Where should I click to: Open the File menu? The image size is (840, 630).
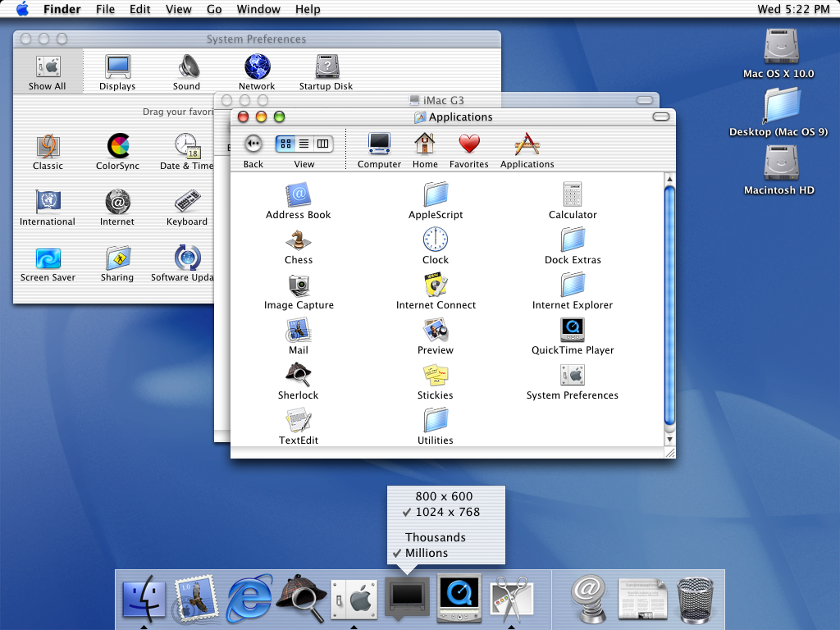tap(106, 9)
